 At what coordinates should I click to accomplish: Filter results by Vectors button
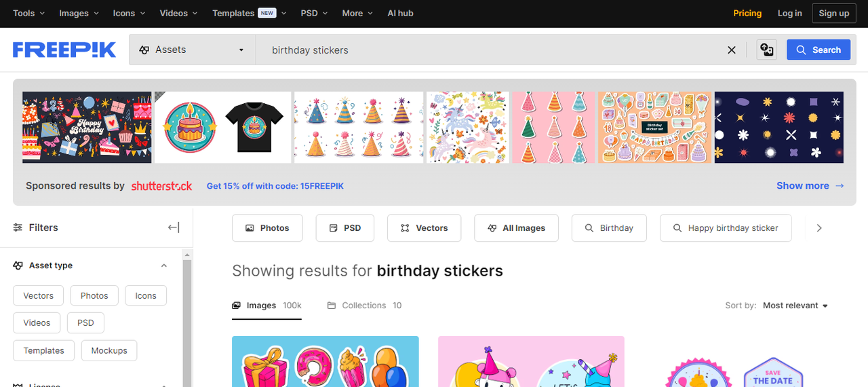coord(424,228)
